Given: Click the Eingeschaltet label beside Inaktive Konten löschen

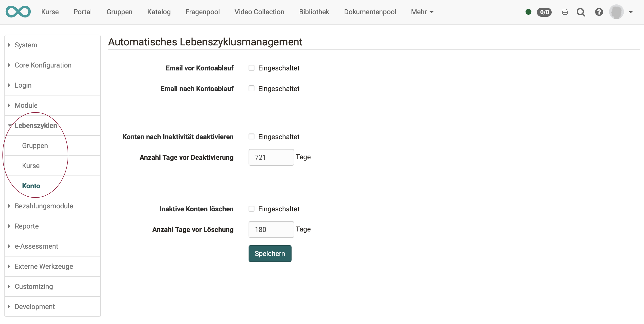Looking at the screenshot, I should point(279,209).
